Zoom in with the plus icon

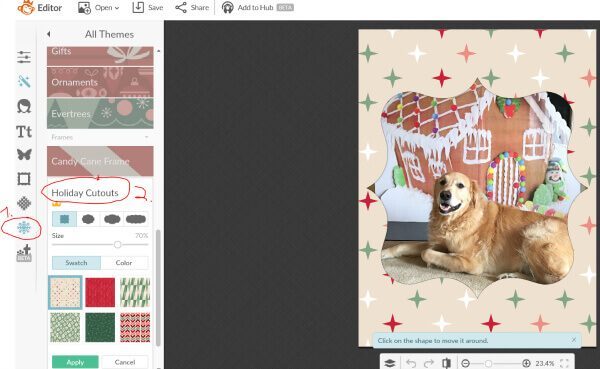pyautogui.click(x=527, y=363)
